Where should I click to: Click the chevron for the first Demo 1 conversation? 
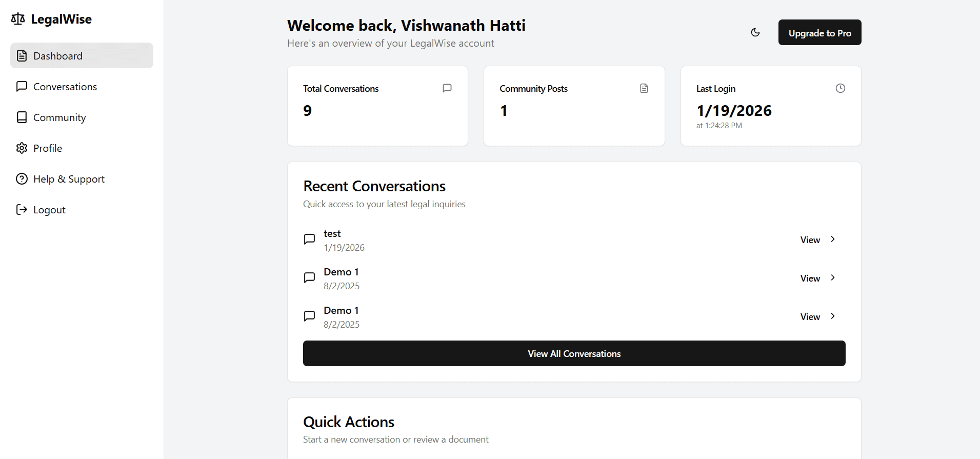point(833,278)
